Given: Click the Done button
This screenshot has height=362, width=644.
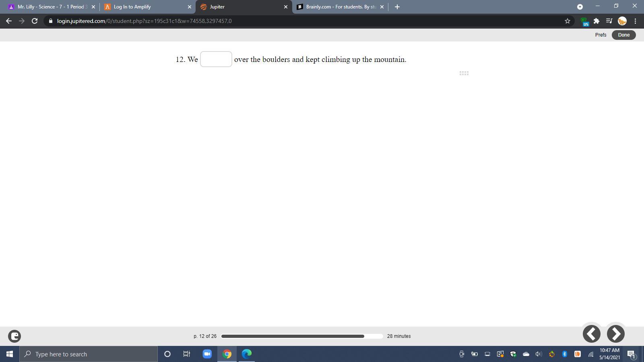Looking at the screenshot, I should click(624, 35).
